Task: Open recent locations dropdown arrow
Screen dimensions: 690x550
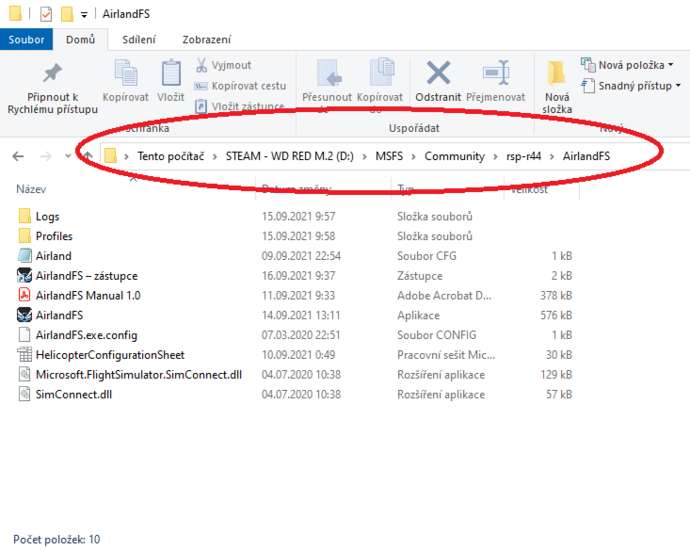Action: (x=68, y=156)
